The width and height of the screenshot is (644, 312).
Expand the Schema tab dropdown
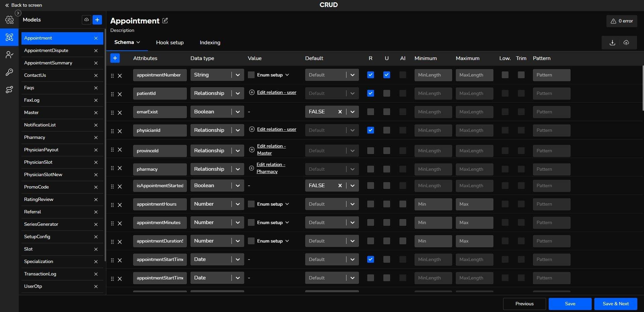[138, 42]
